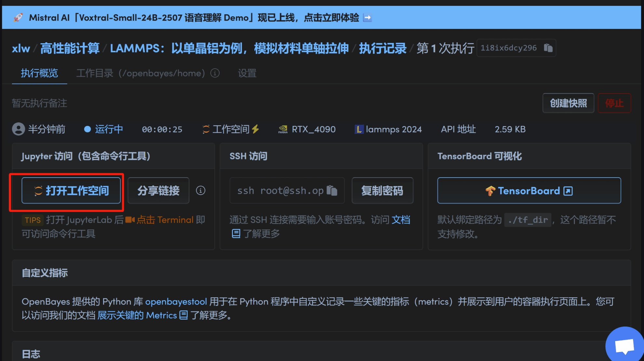
Task: Click the NVIDIA RTX_4090 icon
Action: [283, 129]
